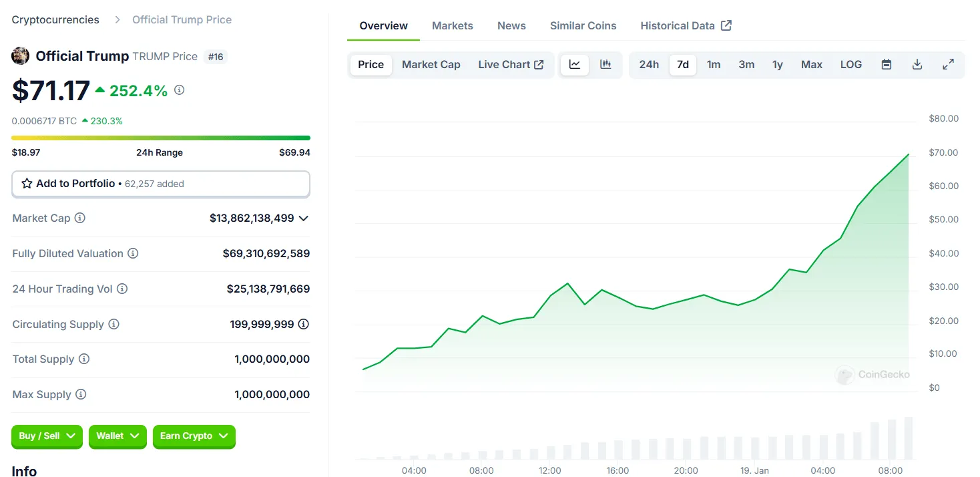Set chart range to 24h
980x477 pixels.
coord(649,65)
